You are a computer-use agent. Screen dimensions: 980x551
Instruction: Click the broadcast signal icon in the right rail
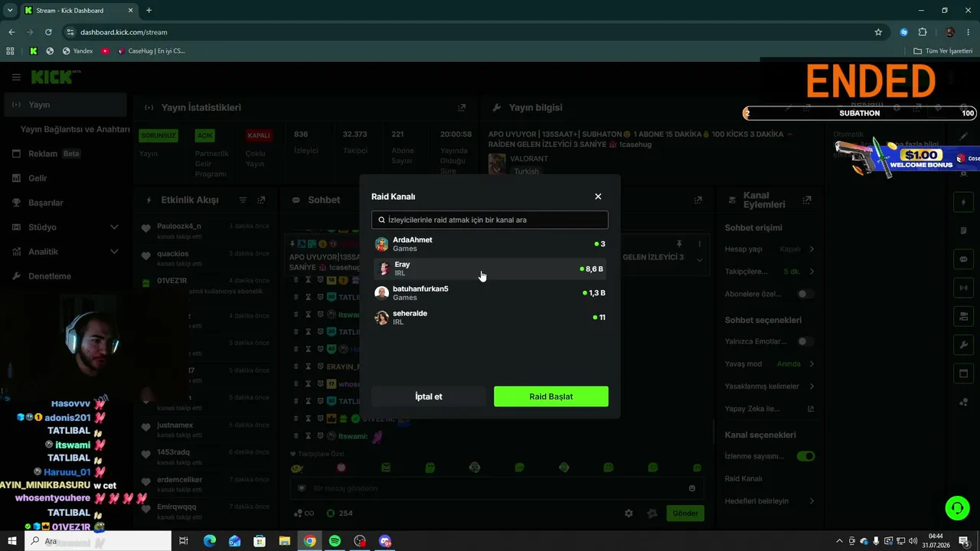pyautogui.click(x=963, y=288)
